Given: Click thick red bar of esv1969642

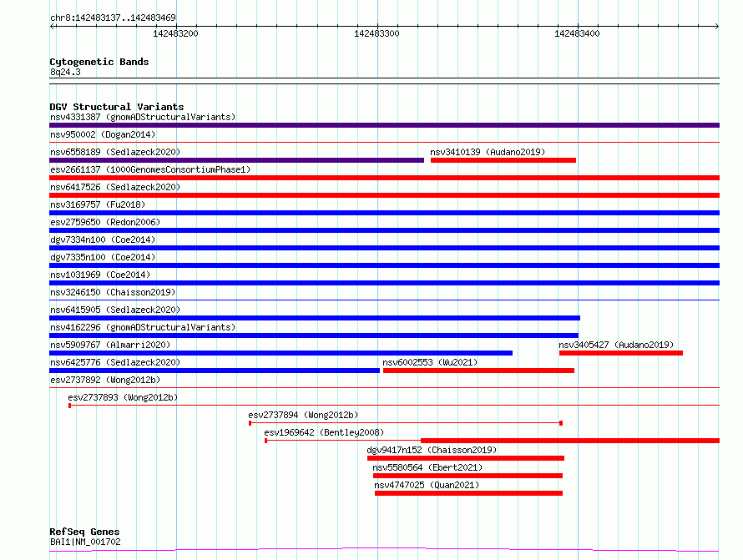Looking at the screenshot, I should pos(570,441).
